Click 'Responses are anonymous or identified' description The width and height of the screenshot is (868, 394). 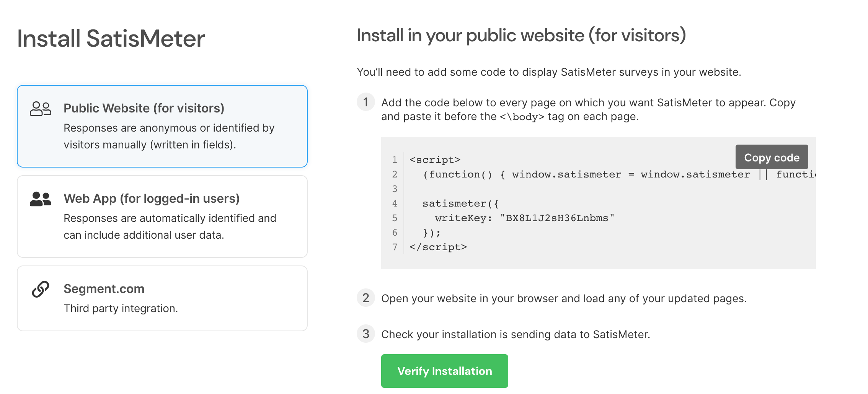[169, 136]
